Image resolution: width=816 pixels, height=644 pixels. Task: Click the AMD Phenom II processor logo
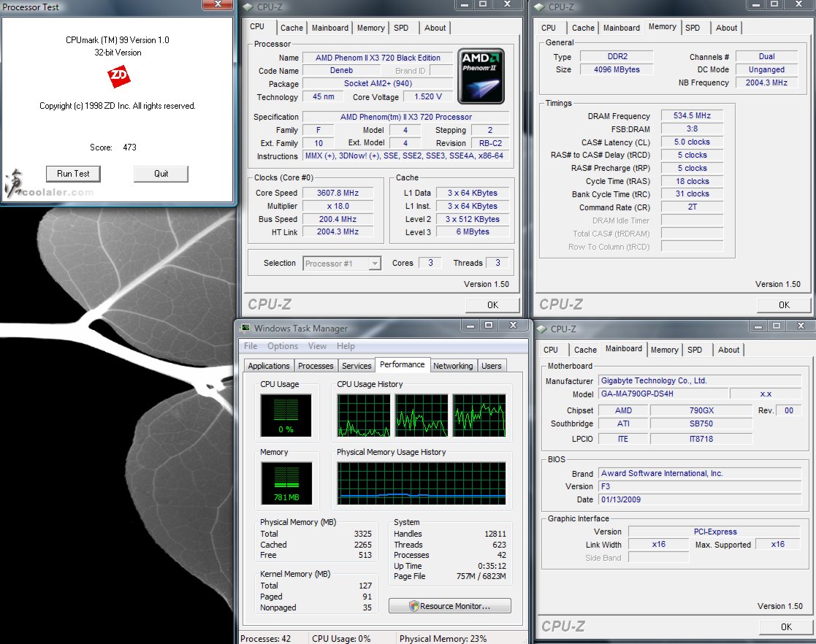pyautogui.click(x=481, y=76)
